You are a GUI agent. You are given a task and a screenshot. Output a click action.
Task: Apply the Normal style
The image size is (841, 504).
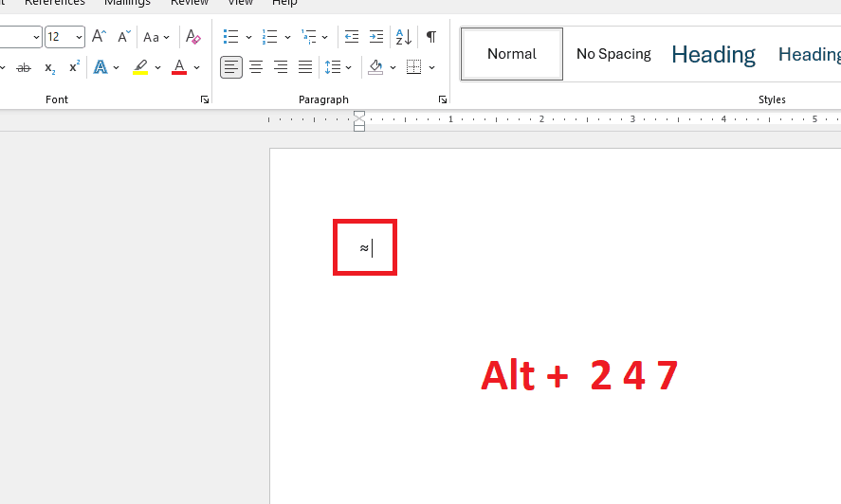tap(512, 54)
